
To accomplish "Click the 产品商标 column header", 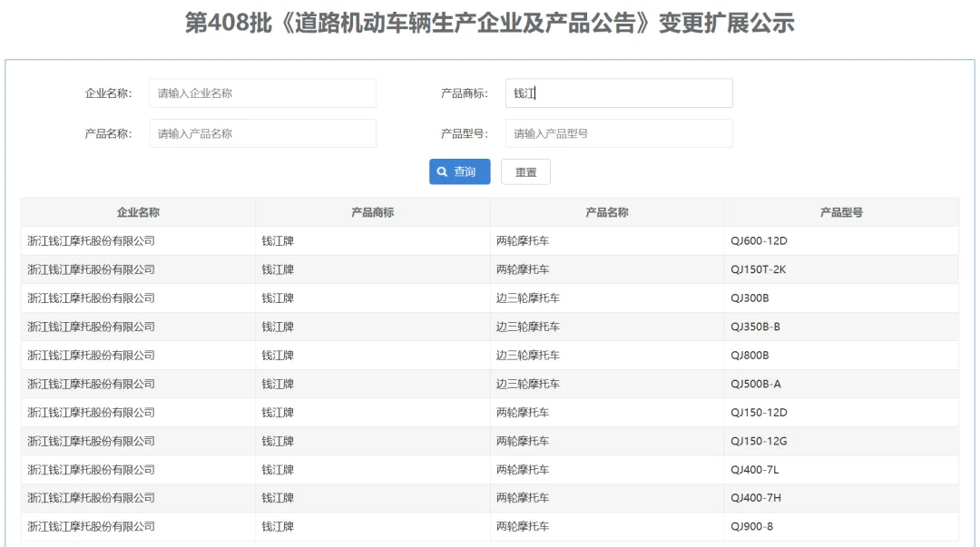I will pyautogui.click(x=373, y=212).
